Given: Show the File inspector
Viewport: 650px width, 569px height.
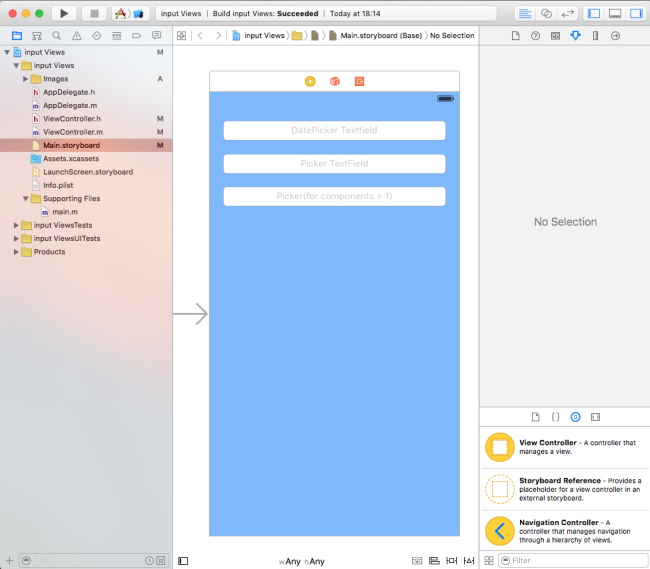Looking at the screenshot, I should (x=515, y=36).
